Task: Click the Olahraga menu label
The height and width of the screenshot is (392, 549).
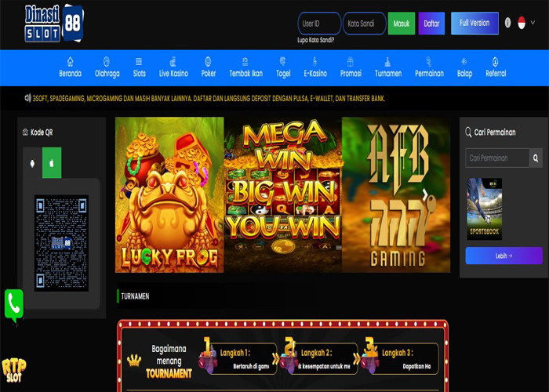Action: [107, 74]
